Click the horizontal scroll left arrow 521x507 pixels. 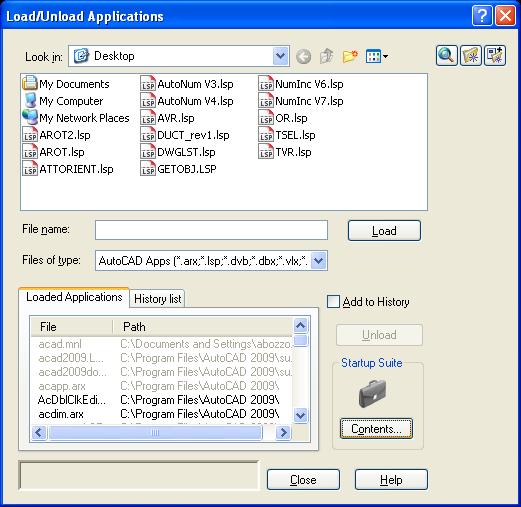tap(39, 433)
